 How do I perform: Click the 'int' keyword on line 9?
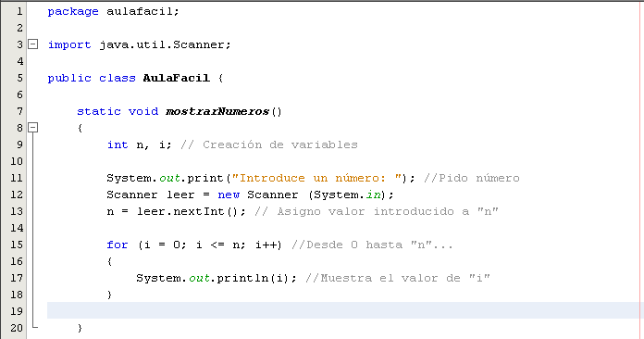[118, 144]
